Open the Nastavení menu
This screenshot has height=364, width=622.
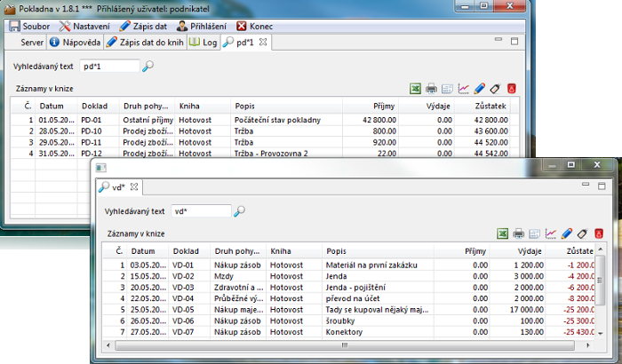84,26
